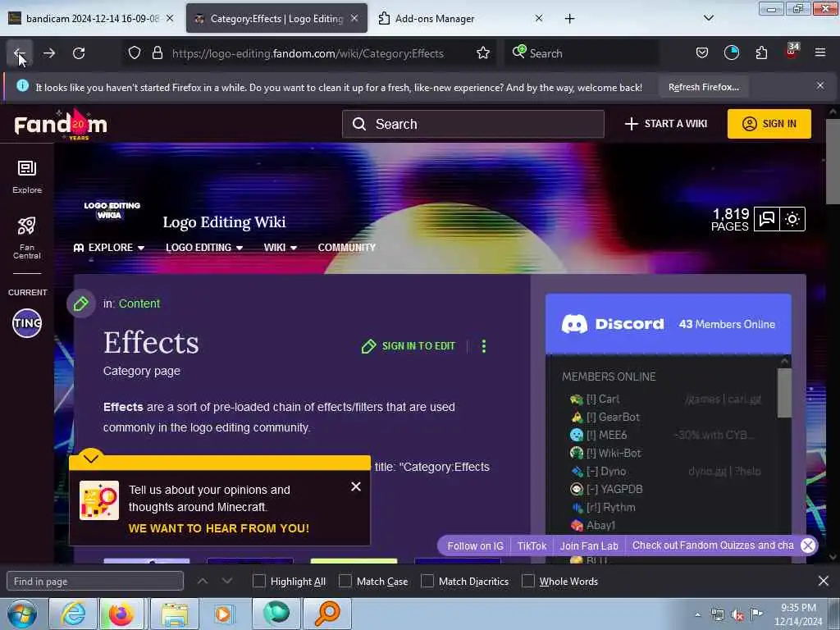
Task: Open the wiki discussions speech-bubble icon
Action: point(767,219)
